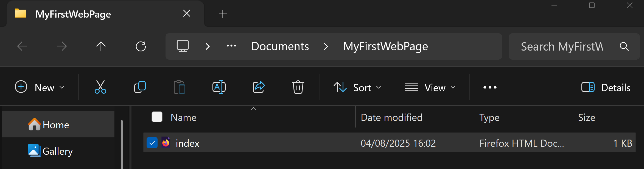Navigate up to the Documents folder
Image resolution: width=644 pixels, height=169 pixels.
pyautogui.click(x=101, y=46)
